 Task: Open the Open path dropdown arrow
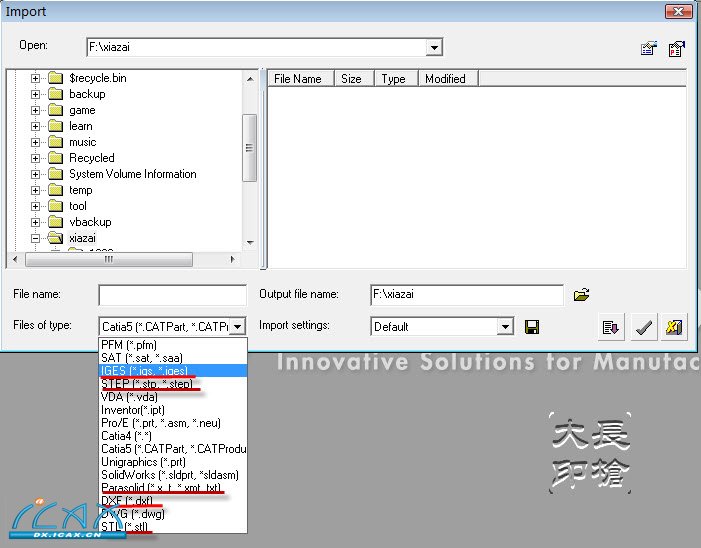(434, 47)
